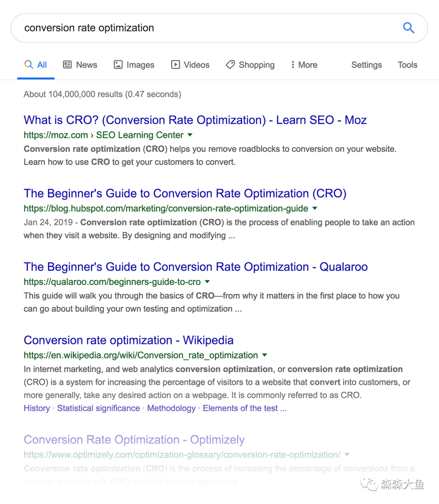Open the Moz What is CRO result

pos(195,120)
